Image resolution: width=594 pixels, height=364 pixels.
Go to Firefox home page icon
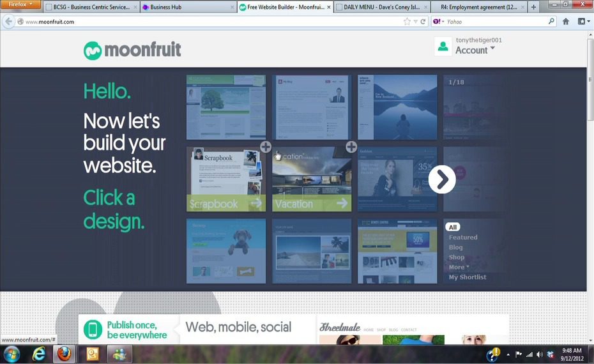pyautogui.click(x=566, y=22)
